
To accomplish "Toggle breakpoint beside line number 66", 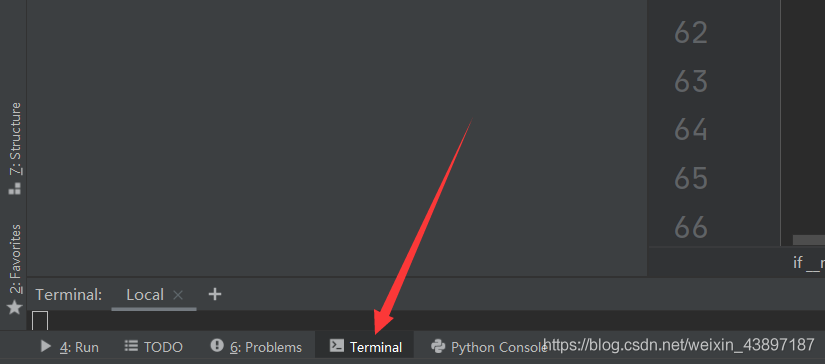I will point(691,227).
